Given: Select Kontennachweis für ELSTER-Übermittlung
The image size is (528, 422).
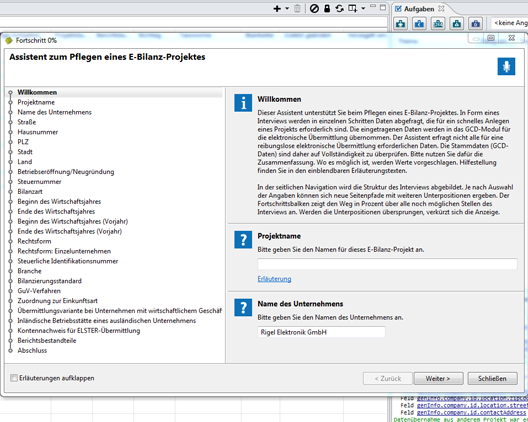Looking at the screenshot, I should coord(79,330).
